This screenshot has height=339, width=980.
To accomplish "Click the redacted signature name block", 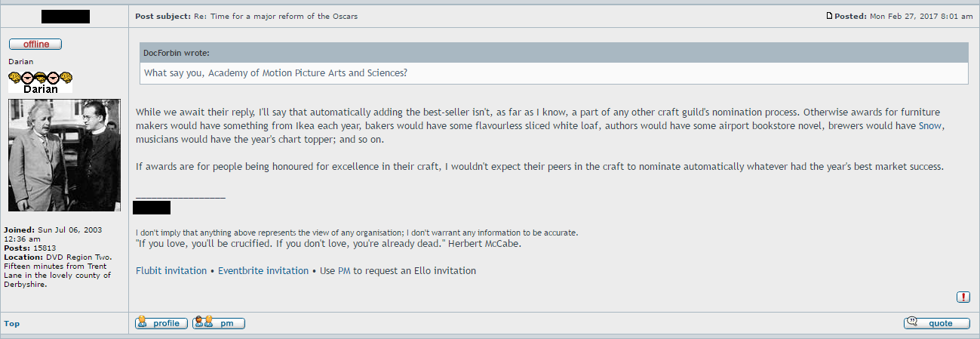I will coord(152,208).
